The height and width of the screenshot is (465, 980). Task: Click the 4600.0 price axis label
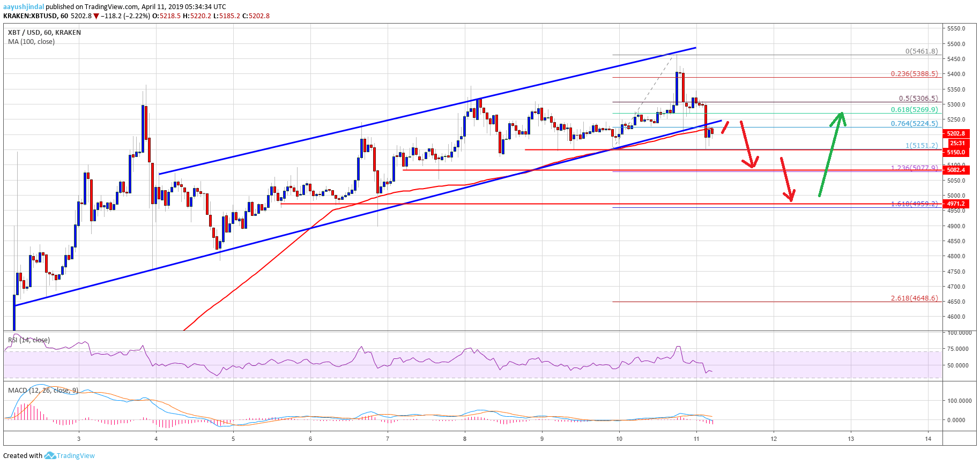click(x=956, y=317)
